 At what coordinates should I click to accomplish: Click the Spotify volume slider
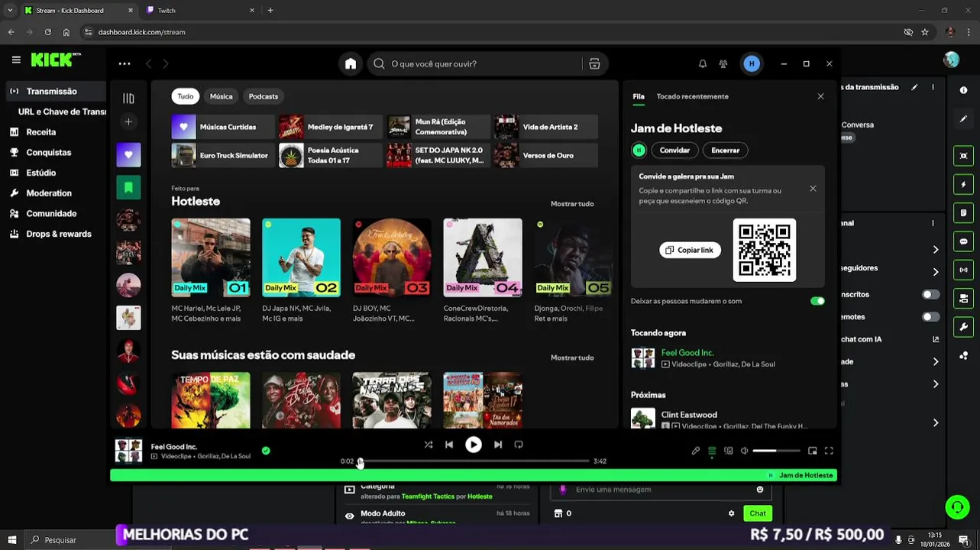pyautogui.click(x=776, y=451)
